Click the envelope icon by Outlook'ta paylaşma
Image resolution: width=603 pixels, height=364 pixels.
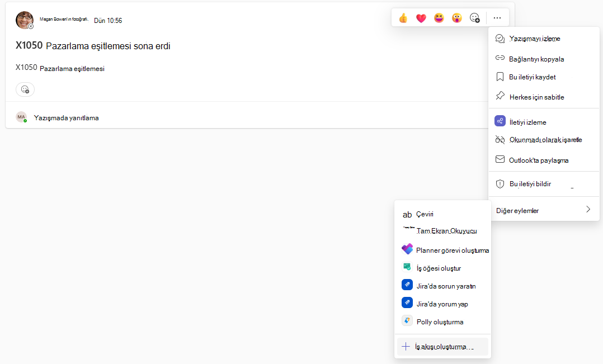[x=500, y=159]
